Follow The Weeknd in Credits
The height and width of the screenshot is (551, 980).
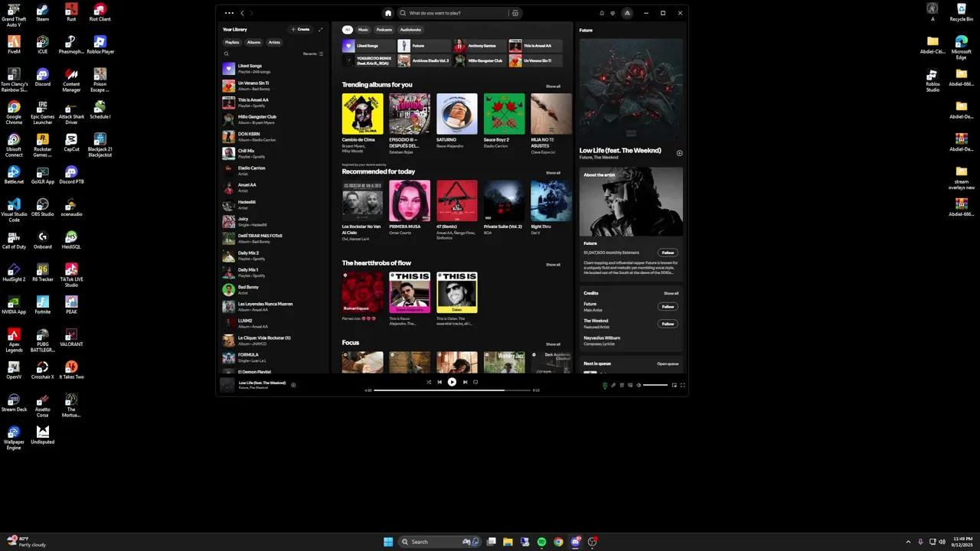668,324
